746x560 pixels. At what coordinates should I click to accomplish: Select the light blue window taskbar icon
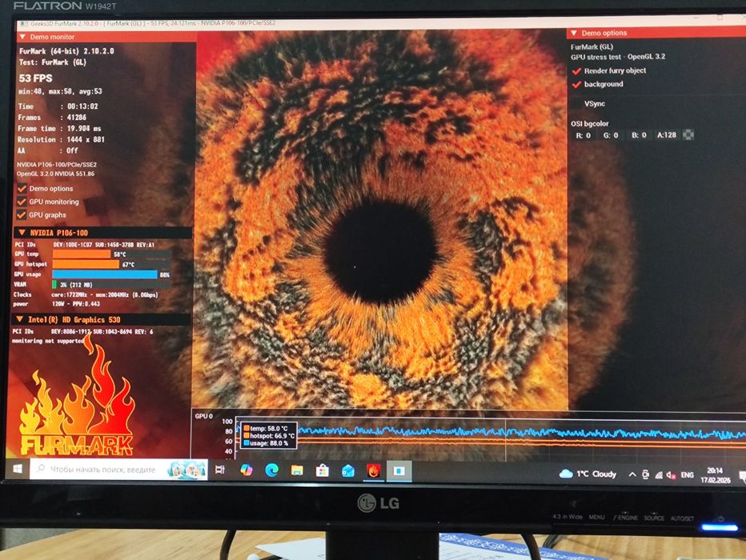pyautogui.click(x=399, y=470)
